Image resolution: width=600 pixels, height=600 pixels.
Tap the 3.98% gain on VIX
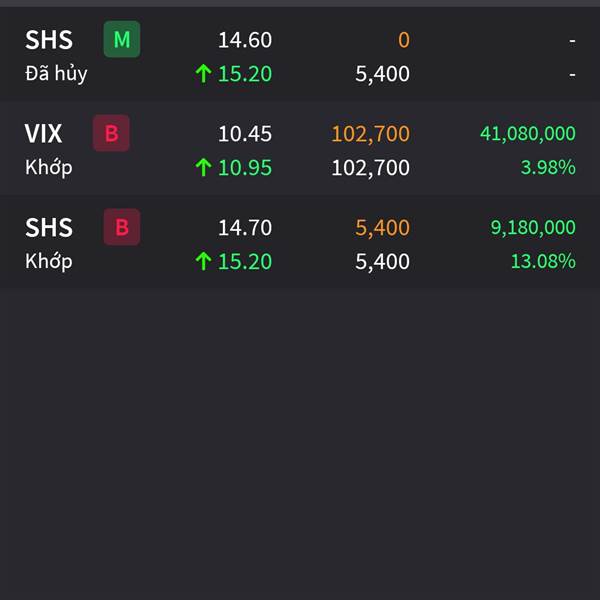click(548, 168)
